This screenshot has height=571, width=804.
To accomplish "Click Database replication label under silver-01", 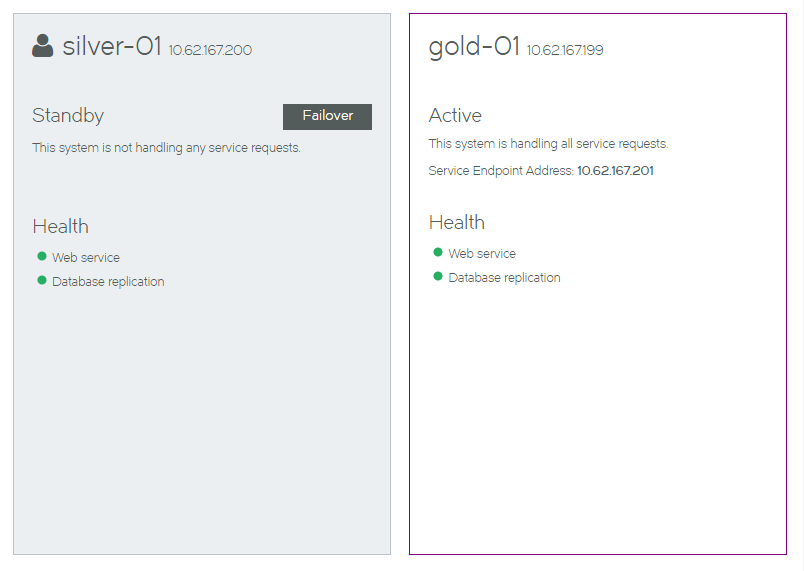I will pyautogui.click(x=108, y=281).
